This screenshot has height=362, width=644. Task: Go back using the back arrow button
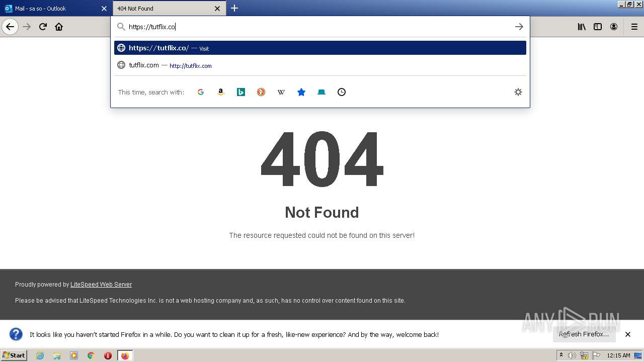tap(10, 27)
